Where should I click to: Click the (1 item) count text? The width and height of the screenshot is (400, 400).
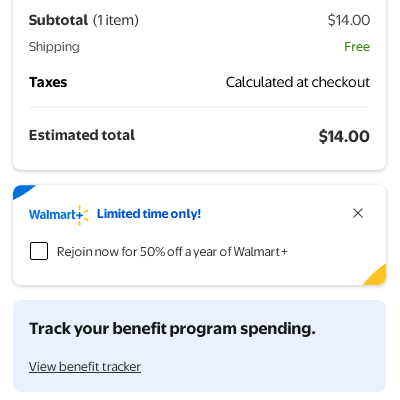115,20
